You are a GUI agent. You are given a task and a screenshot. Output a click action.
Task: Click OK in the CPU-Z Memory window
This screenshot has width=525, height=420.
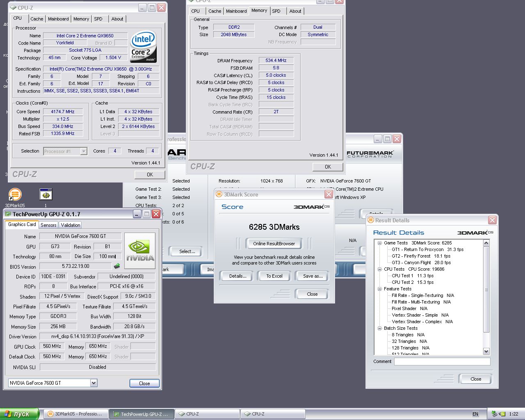click(328, 167)
